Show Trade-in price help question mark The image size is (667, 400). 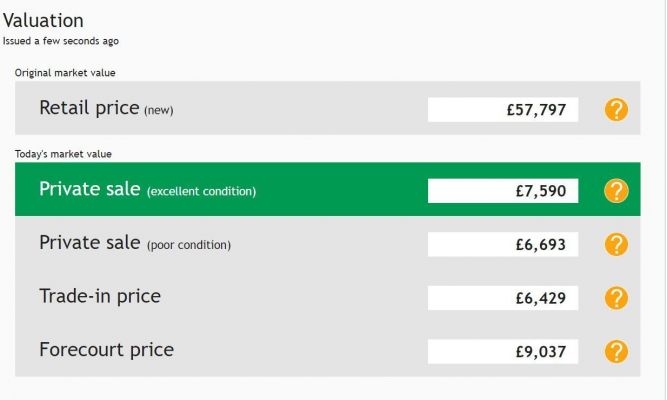click(616, 298)
